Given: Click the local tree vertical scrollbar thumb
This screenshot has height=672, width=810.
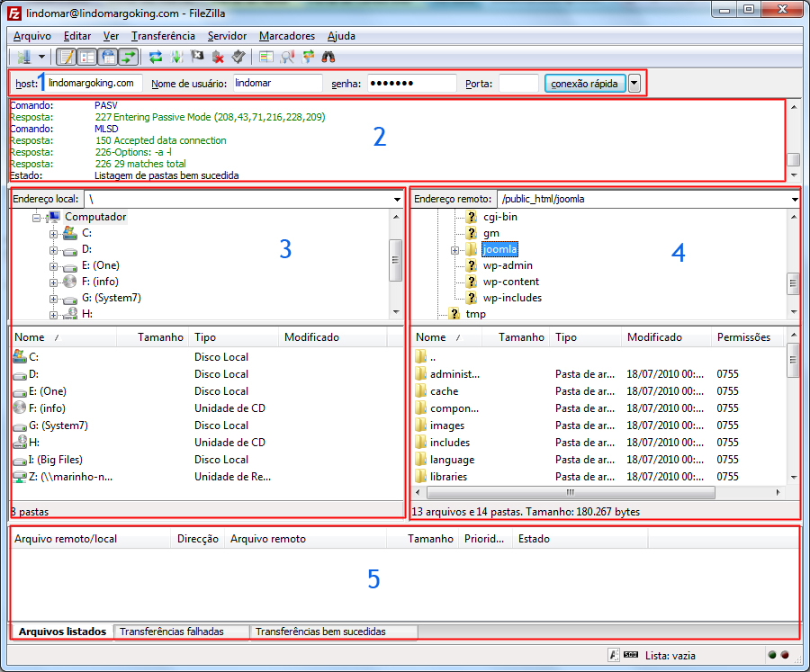Looking at the screenshot, I should click(x=395, y=260).
